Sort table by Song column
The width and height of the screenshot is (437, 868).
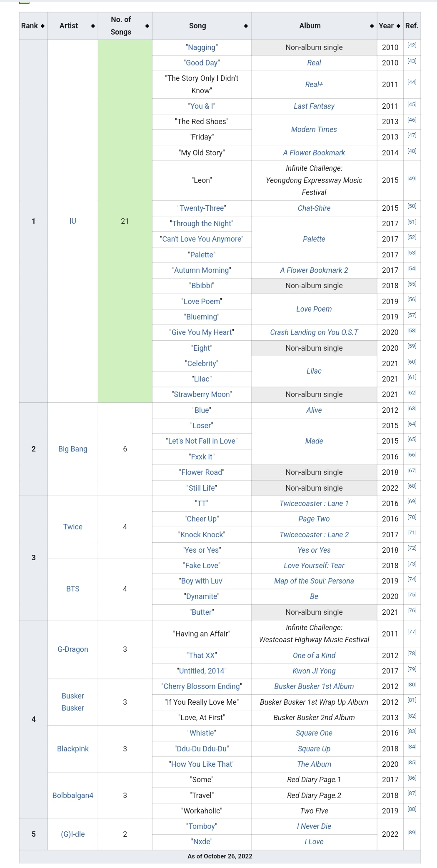pyautogui.click(x=246, y=26)
